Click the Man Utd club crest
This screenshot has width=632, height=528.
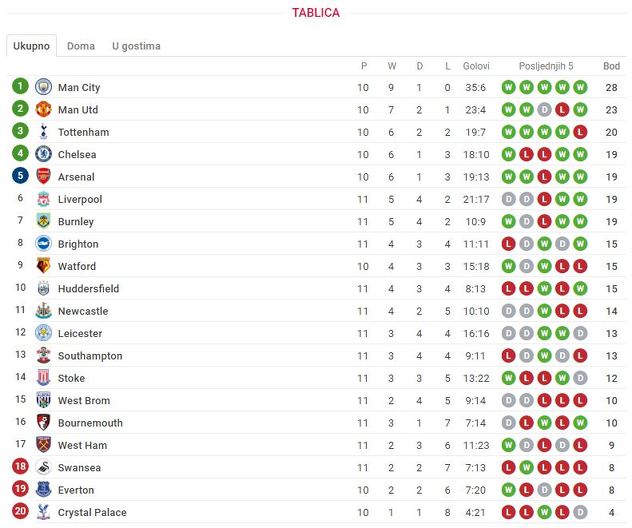pyautogui.click(x=43, y=109)
